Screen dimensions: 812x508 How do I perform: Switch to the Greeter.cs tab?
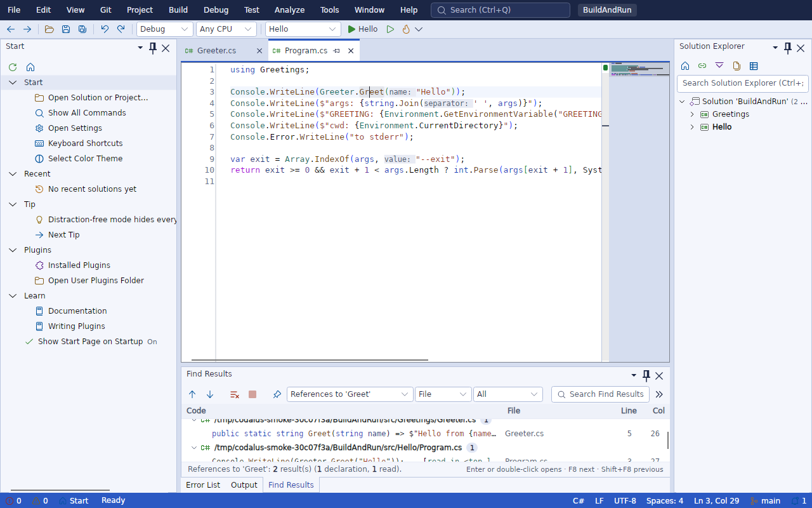(x=217, y=51)
